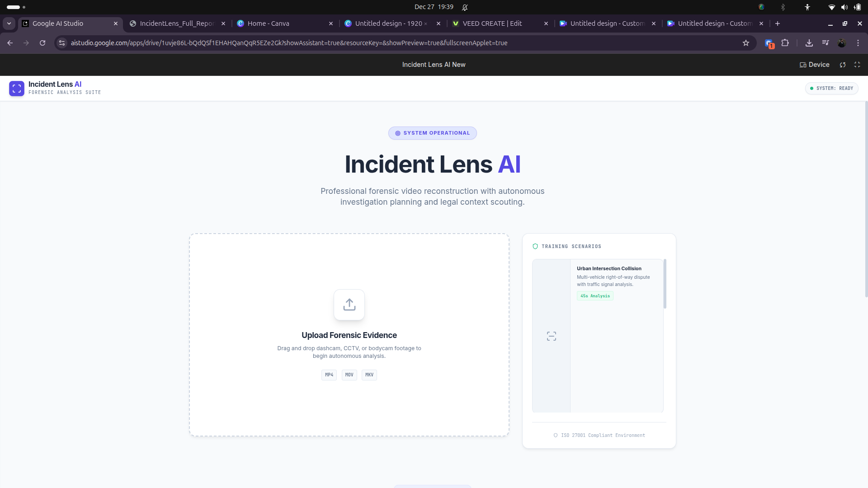Toggle the Device preview mode
This screenshot has width=868, height=488.
point(814,65)
